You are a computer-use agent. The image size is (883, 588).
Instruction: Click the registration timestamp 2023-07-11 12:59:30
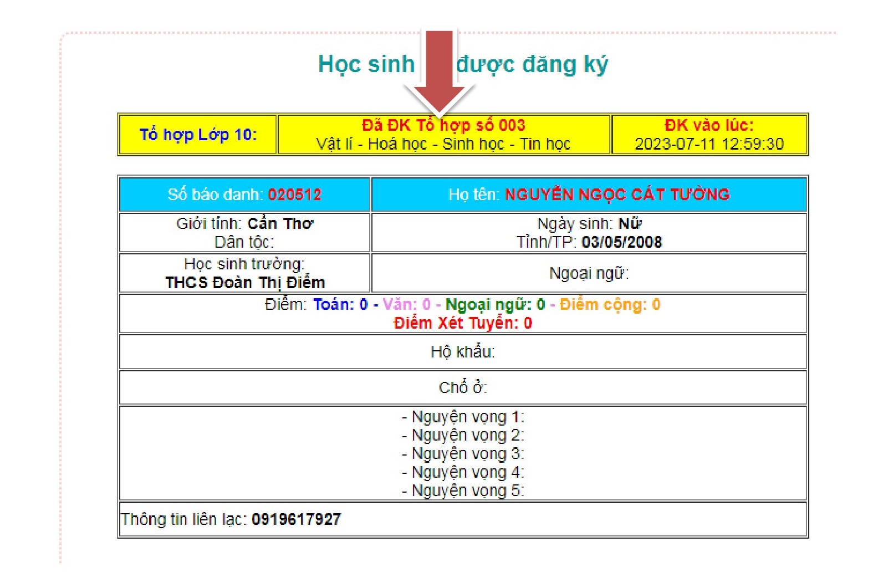709,144
